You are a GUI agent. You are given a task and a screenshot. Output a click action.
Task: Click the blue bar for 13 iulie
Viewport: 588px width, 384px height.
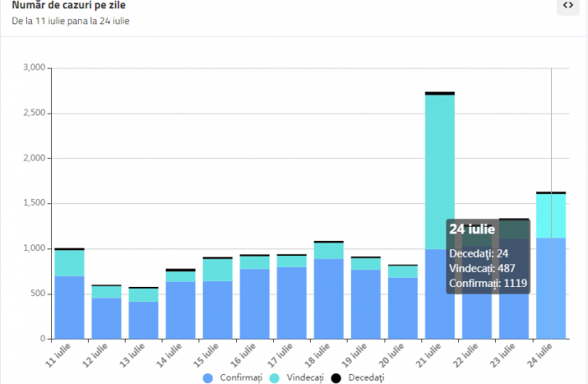pos(143,320)
